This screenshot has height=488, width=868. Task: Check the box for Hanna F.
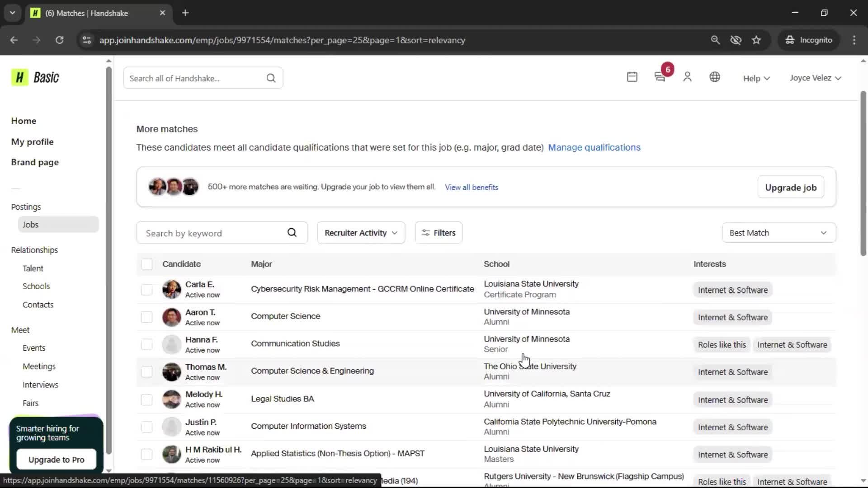click(146, 344)
